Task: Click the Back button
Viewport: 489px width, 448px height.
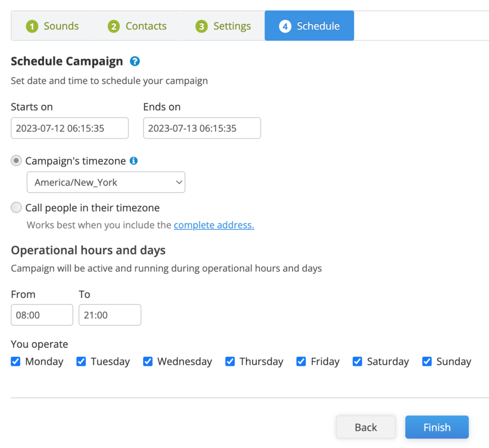Action: click(x=366, y=427)
